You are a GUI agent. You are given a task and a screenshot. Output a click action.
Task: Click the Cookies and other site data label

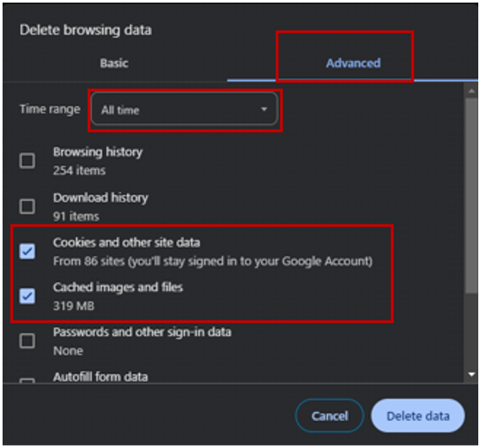point(126,243)
